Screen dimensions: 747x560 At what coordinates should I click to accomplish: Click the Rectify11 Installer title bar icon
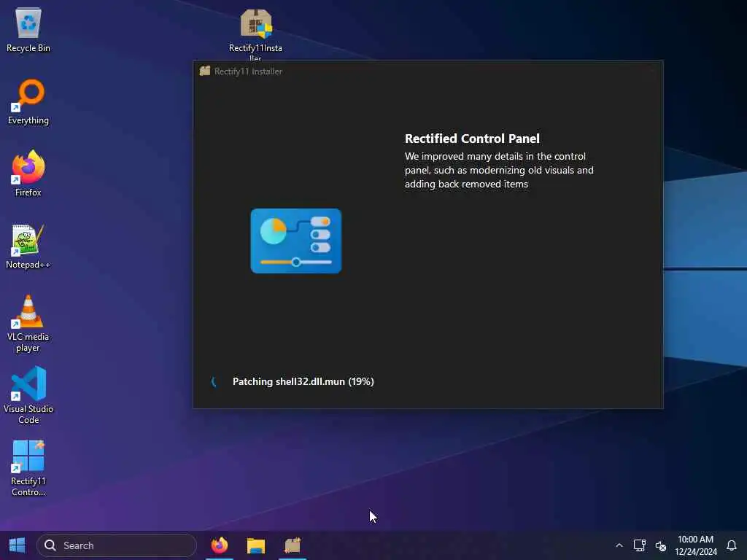click(x=205, y=71)
